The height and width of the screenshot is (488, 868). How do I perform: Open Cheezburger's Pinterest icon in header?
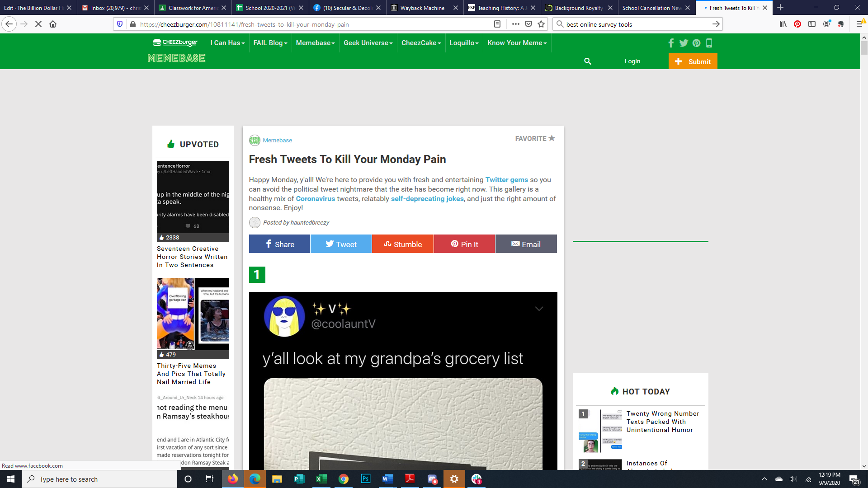(x=696, y=43)
